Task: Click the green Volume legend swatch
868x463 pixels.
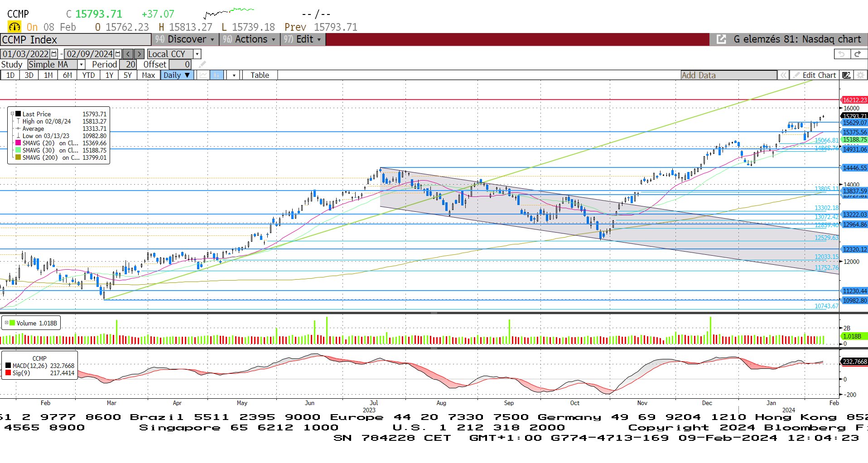Action: 13,323
